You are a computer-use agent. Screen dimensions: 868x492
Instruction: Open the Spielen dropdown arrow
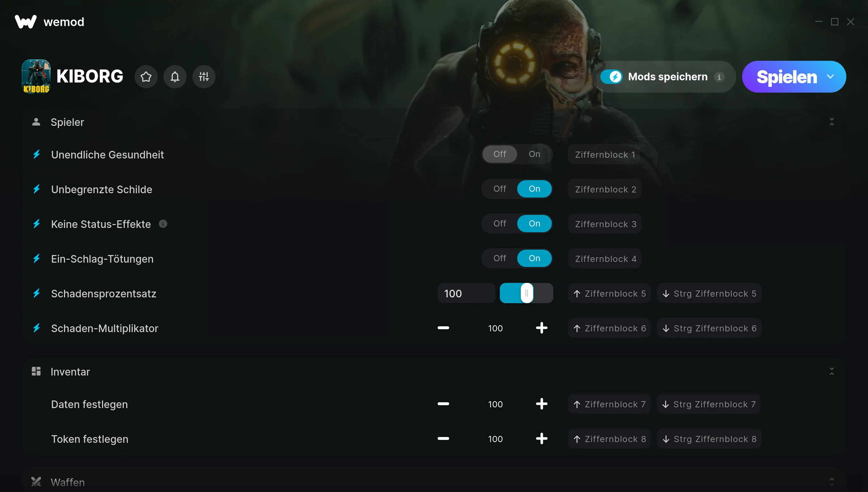[831, 77]
